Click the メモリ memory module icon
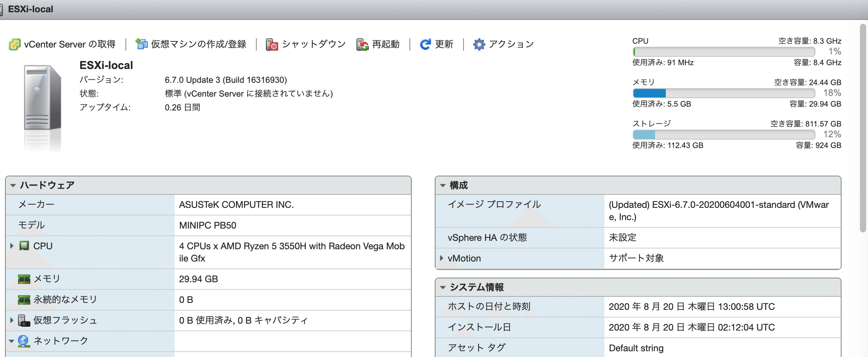Viewport: 868px width, 357px height. point(24,279)
